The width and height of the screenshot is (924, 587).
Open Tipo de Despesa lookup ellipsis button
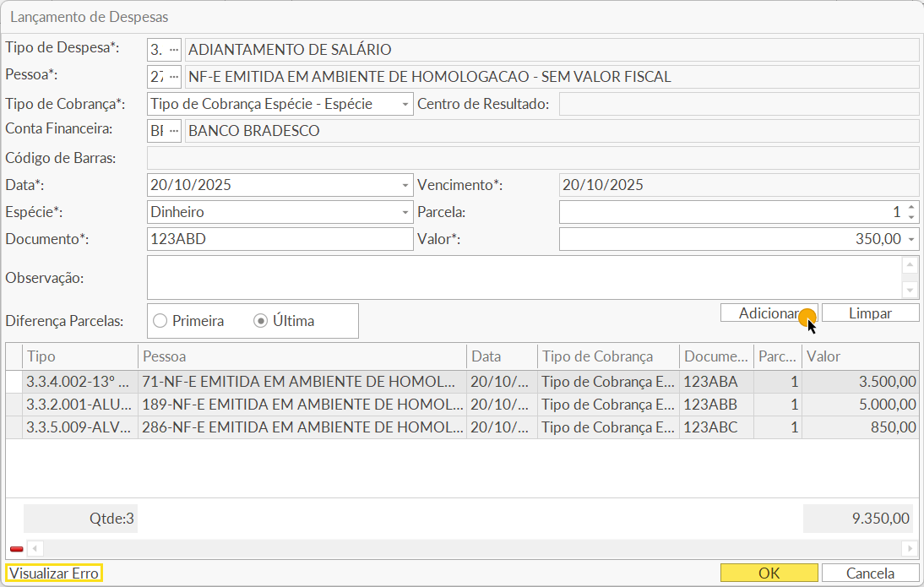click(x=174, y=50)
